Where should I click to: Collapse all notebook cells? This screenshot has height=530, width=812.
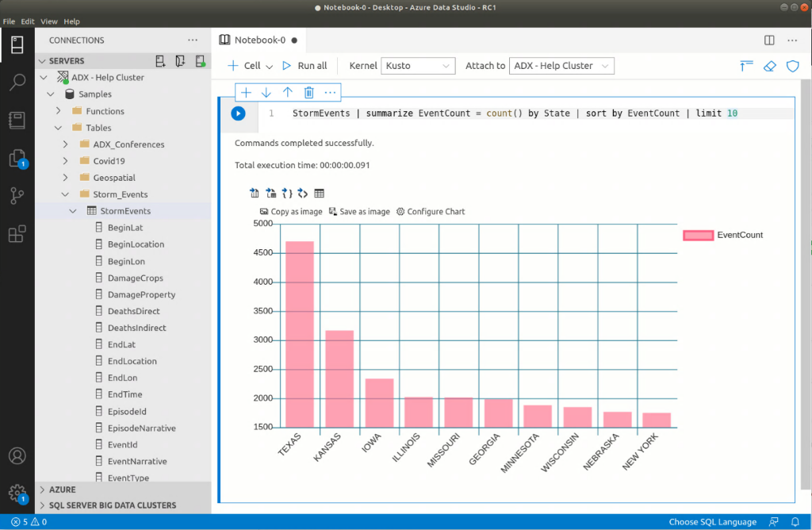pyautogui.click(x=745, y=67)
